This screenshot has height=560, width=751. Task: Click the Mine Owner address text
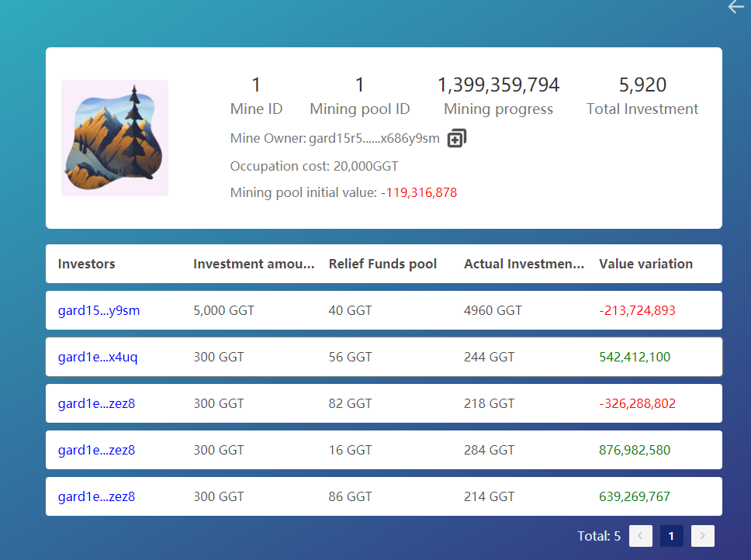374,138
